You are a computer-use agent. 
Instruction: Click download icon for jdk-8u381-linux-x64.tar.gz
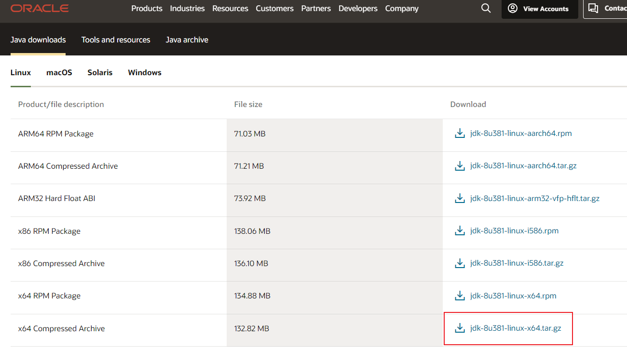pos(460,328)
